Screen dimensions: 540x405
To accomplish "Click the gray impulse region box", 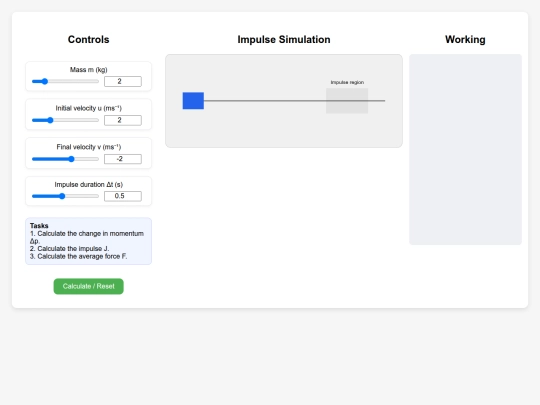I will point(347,101).
